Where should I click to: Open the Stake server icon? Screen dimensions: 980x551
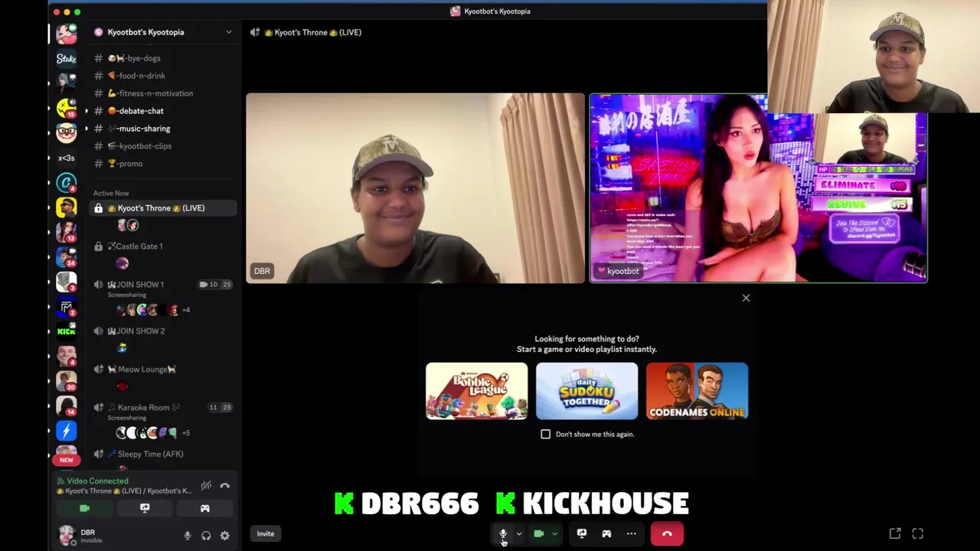[x=67, y=58]
